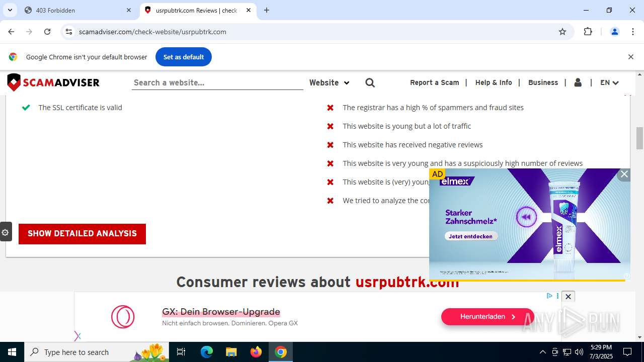This screenshot has height=362, width=644.
Task: Open the user account icon
Action: (x=578, y=82)
